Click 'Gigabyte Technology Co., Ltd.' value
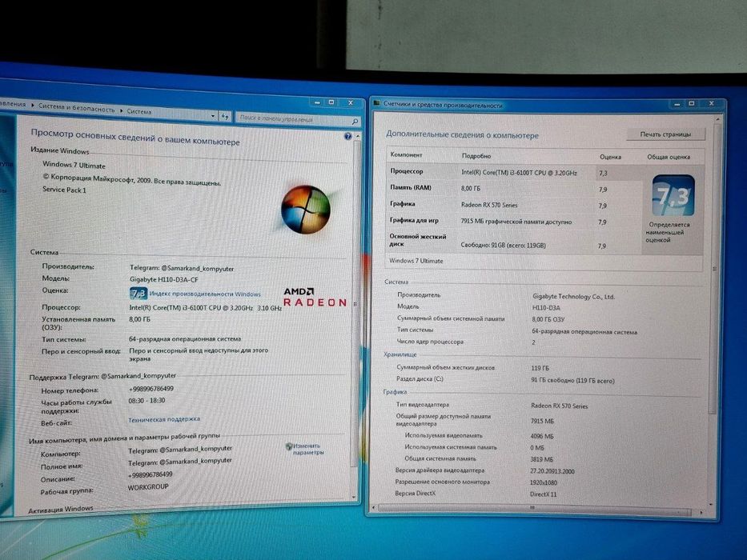Viewport: 747px width, 560px height. [573, 296]
